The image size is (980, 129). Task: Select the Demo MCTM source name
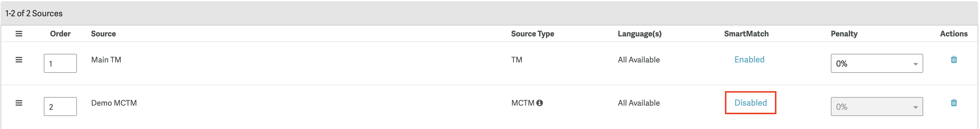tap(114, 103)
